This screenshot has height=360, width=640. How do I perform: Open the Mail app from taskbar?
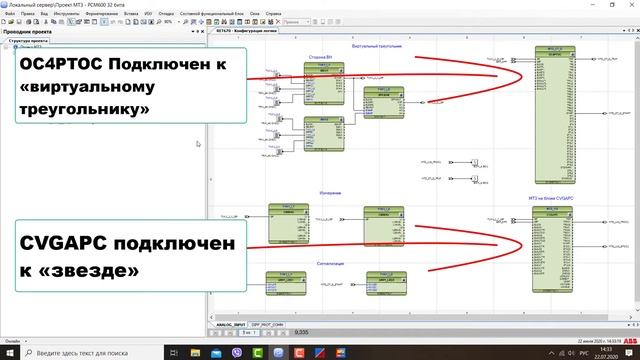[216, 353]
